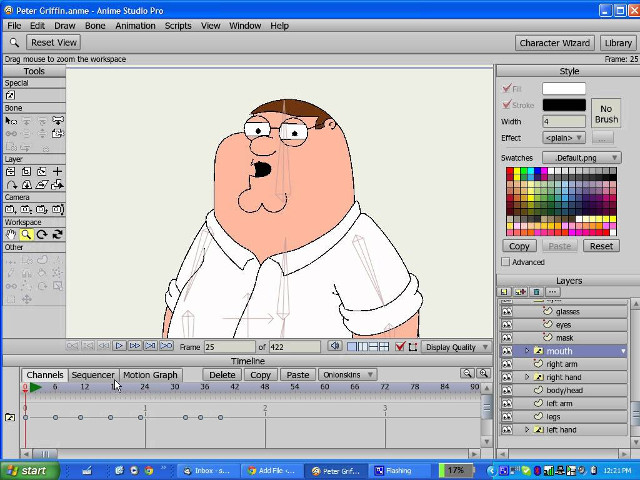Select the Rotate Workspace tool

coord(42,235)
